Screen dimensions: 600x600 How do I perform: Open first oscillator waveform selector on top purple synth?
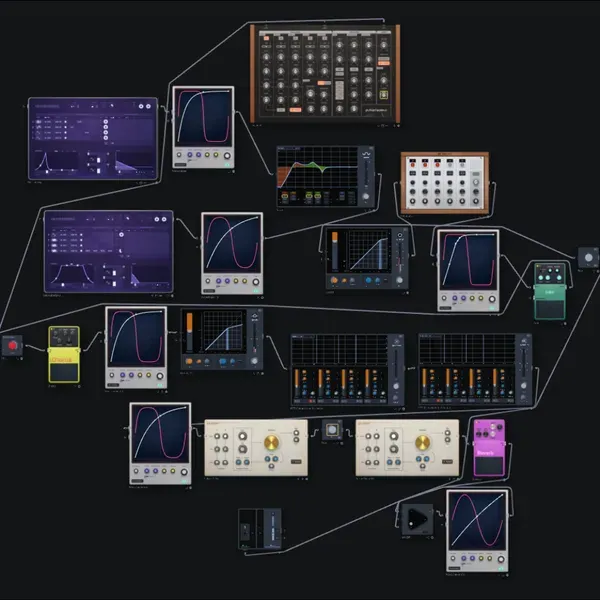pos(39,122)
